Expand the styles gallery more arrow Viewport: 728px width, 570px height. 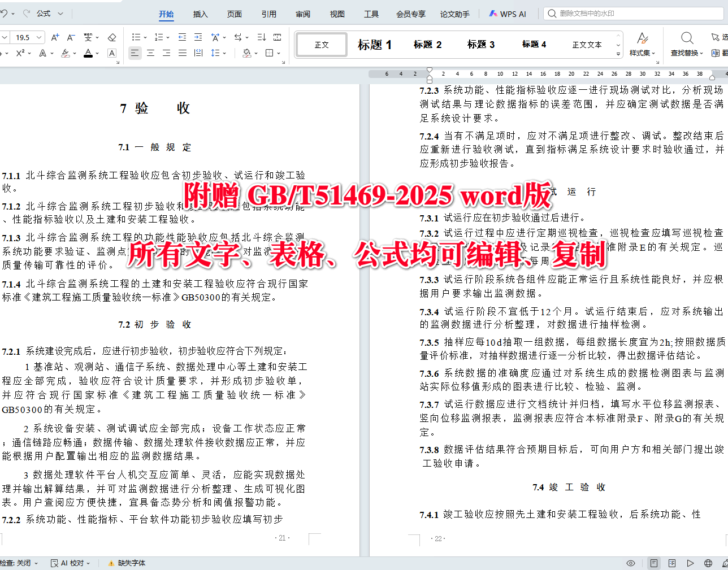point(618,54)
